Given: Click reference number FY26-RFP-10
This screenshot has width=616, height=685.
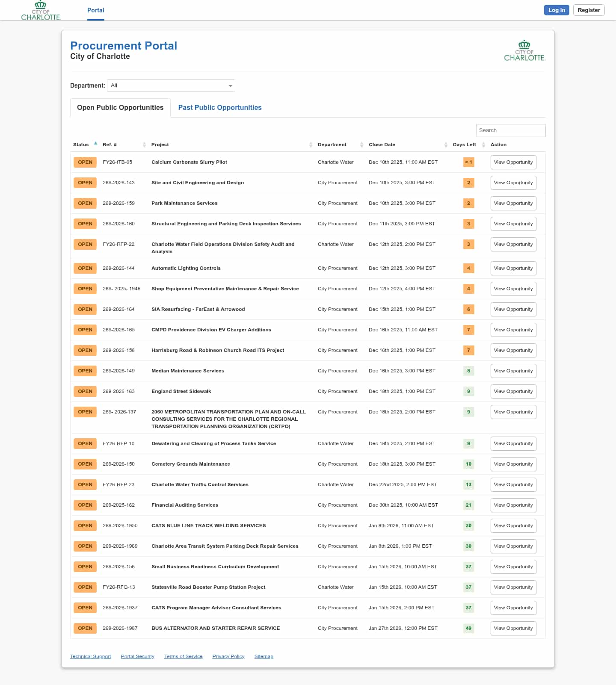Looking at the screenshot, I should pos(118,444).
